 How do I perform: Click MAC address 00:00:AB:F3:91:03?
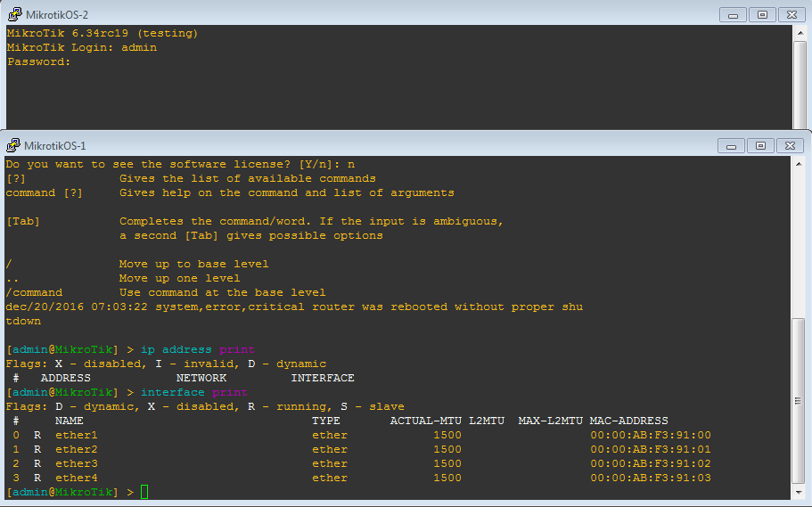[x=651, y=478]
